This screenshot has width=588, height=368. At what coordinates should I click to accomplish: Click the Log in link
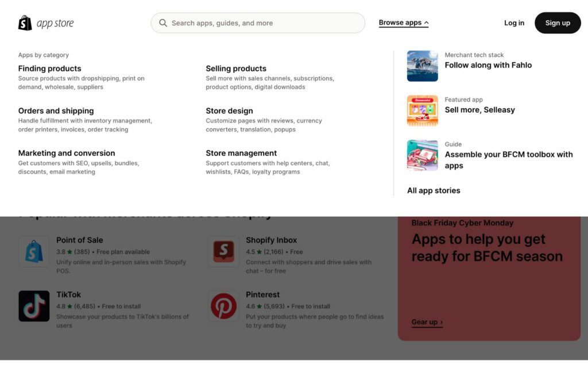click(x=514, y=23)
